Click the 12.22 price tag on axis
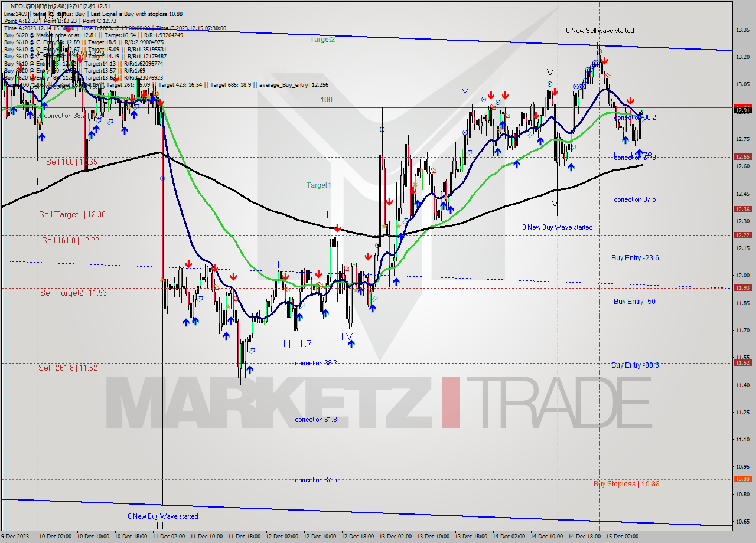 pyautogui.click(x=742, y=235)
